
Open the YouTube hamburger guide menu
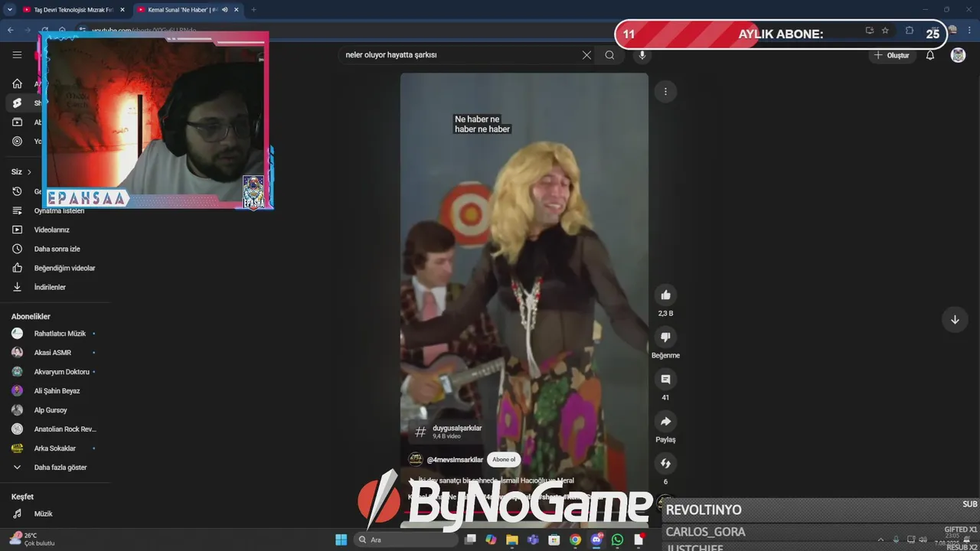(17, 55)
